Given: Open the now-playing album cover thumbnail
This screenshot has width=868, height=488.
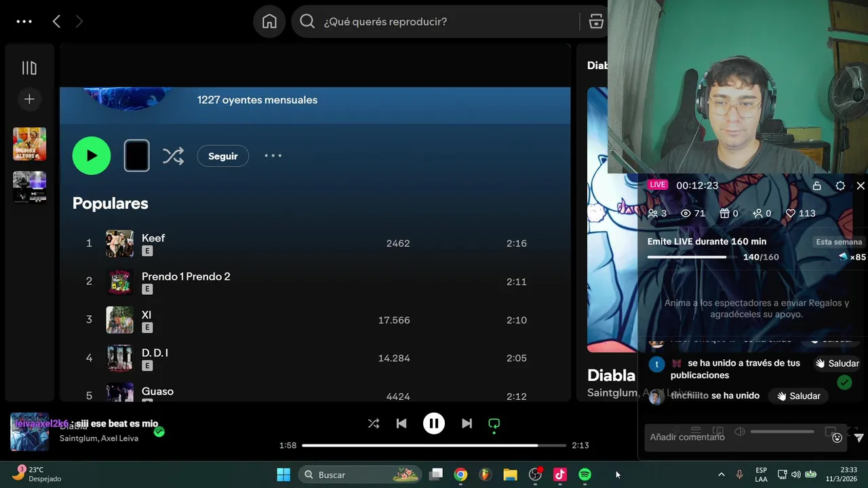Looking at the screenshot, I should [29, 432].
